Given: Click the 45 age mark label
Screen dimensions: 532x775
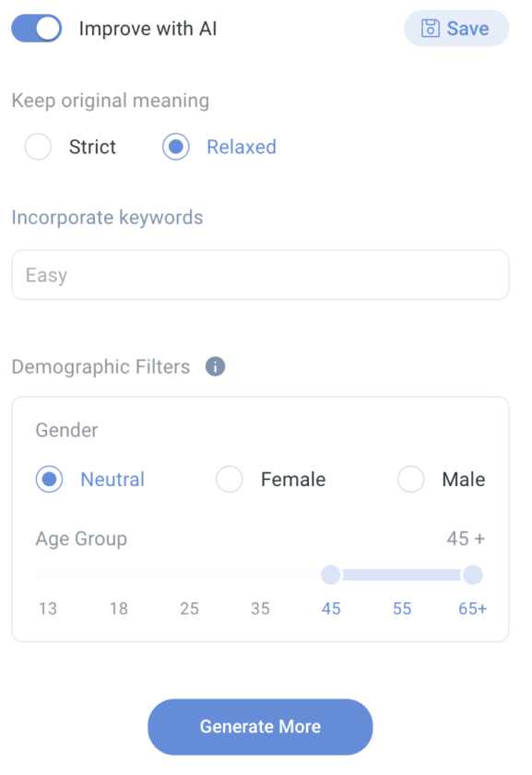Looking at the screenshot, I should click(x=331, y=608).
